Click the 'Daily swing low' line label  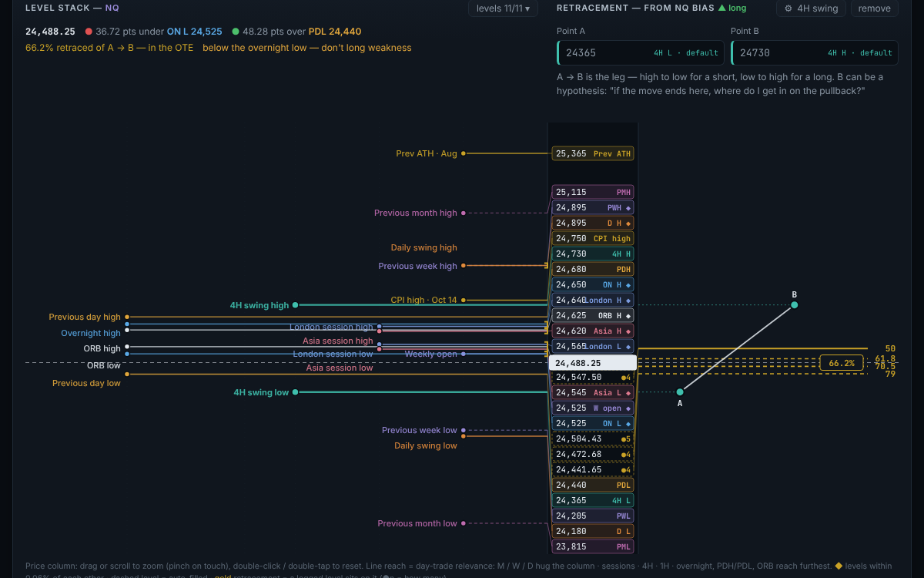tap(426, 445)
